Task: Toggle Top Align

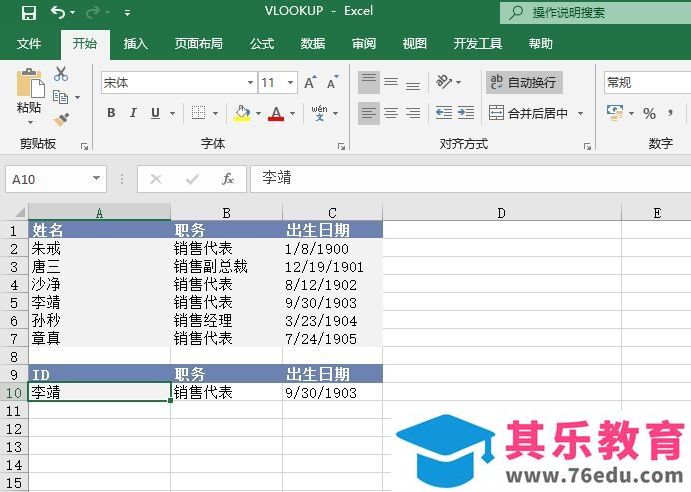Action: 368,82
